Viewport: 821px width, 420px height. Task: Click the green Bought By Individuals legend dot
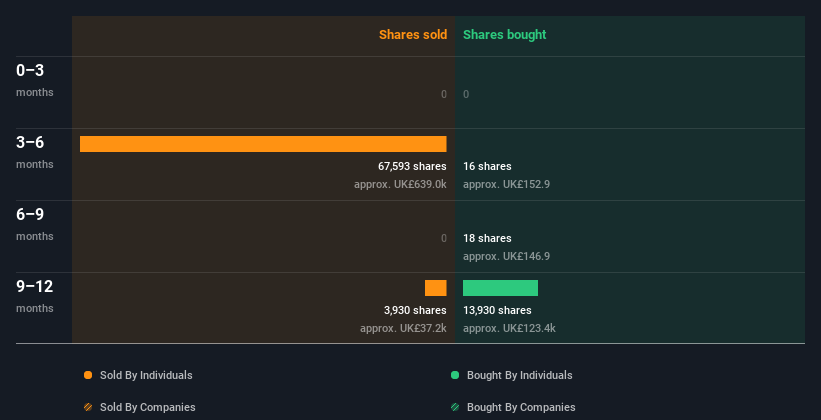coord(455,375)
